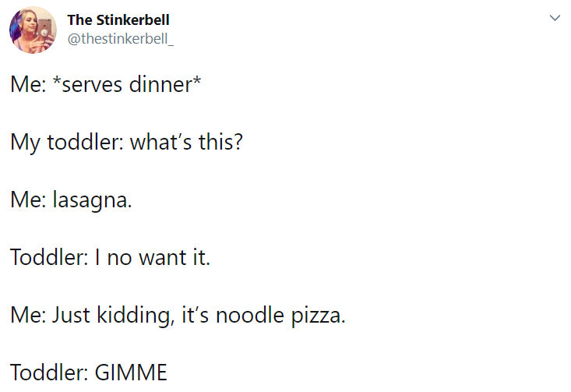Click the word serves after the asterisk

click(92, 85)
